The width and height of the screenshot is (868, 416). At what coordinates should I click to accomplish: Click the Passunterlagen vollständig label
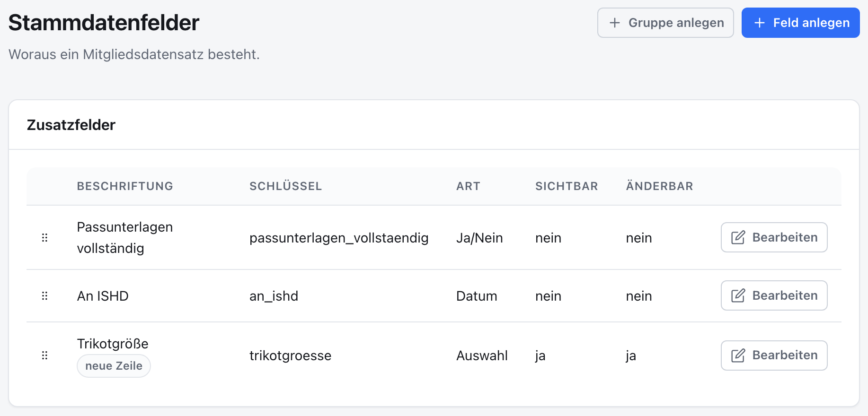point(125,238)
